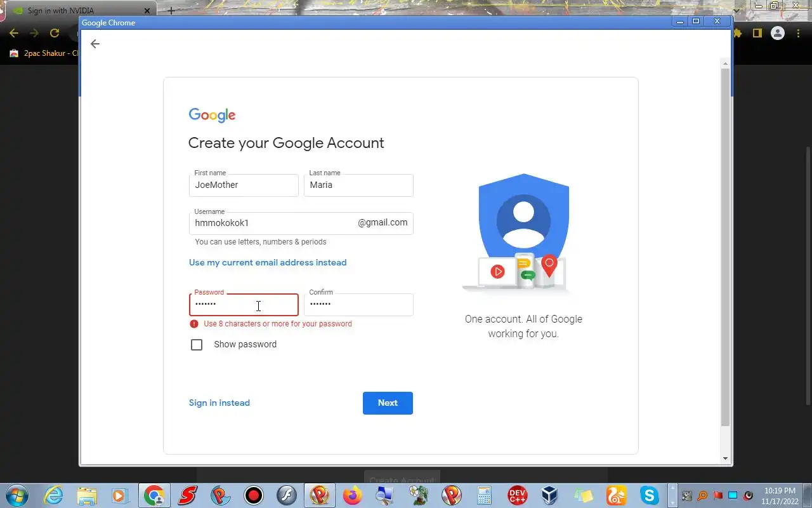Switch to the Sign in with NVIDIA tab
The image size is (812, 508).
(81, 11)
